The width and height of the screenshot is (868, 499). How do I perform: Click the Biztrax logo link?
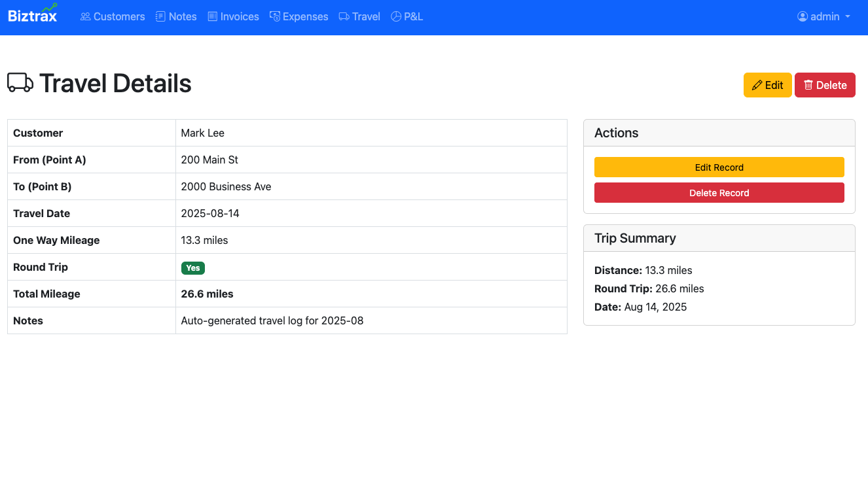pos(31,15)
